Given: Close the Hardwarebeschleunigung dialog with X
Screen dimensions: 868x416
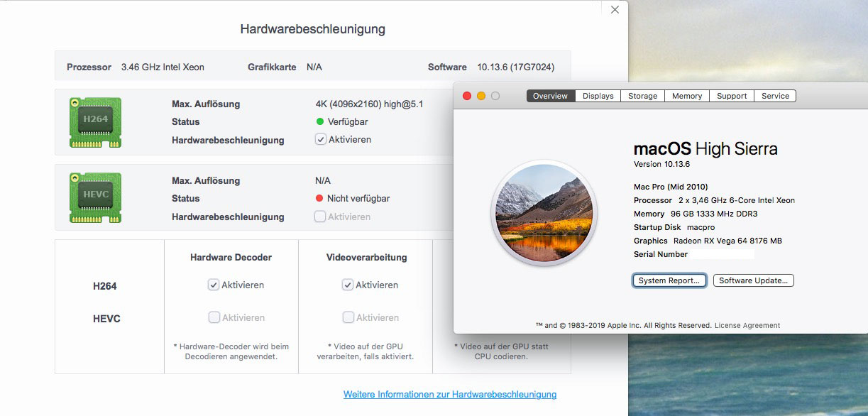Looking at the screenshot, I should (x=615, y=10).
